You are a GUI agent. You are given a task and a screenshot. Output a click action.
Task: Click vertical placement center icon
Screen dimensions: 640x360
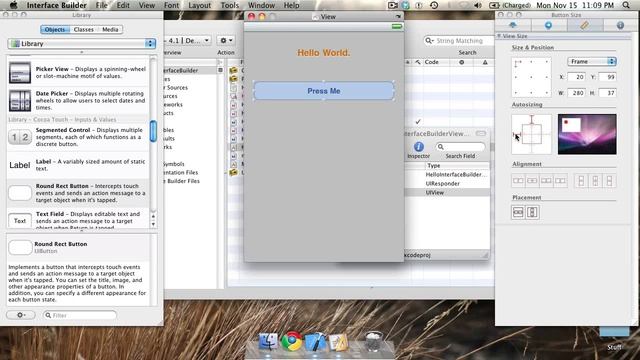(532, 212)
